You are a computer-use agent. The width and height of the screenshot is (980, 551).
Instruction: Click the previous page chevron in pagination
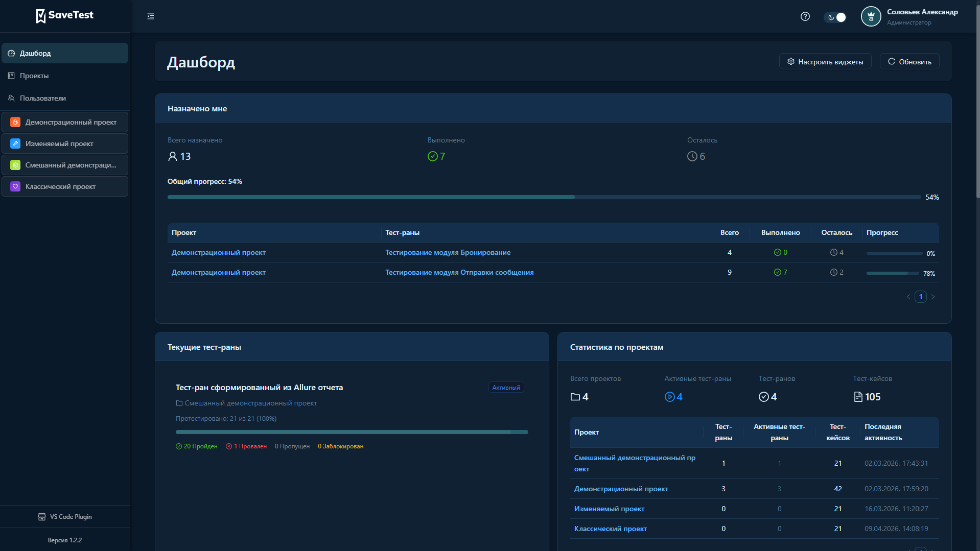point(908,297)
